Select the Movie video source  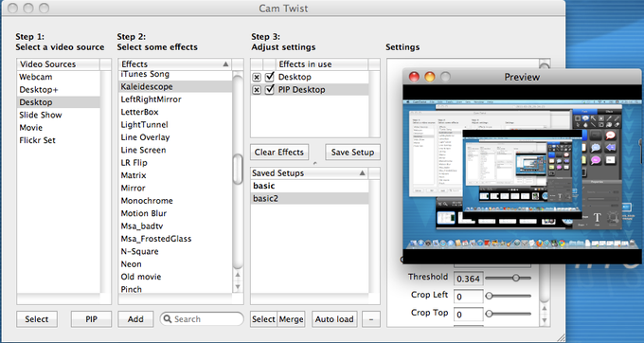click(59, 128)
